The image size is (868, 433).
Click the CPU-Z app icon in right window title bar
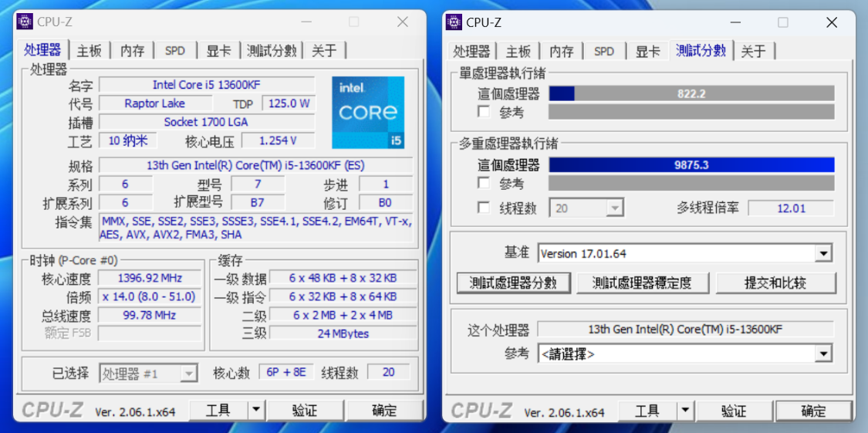point(454,22)
